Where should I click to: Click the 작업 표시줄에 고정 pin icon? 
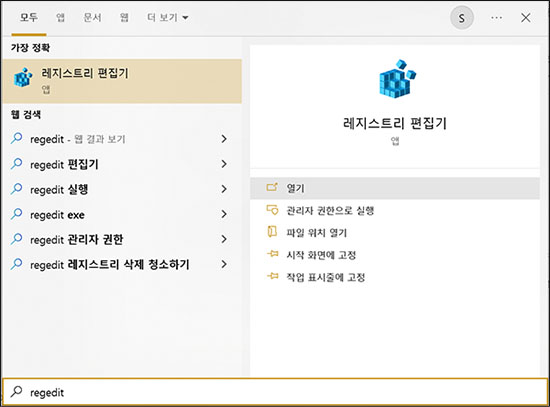tap(273, 276)
